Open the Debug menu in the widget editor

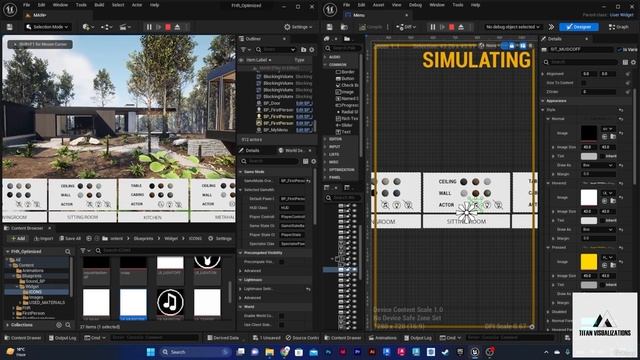click(x=415, y=5)
